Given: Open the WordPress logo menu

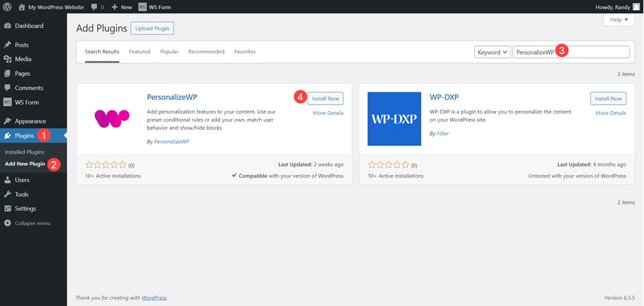Looking at the screenshot, I should pyautogui.click(x=7, y=7).
